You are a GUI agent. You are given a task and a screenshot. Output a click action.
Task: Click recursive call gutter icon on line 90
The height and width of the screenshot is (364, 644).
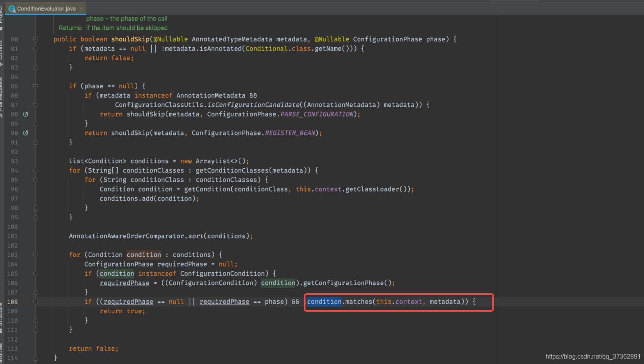[x=25, y=133]
